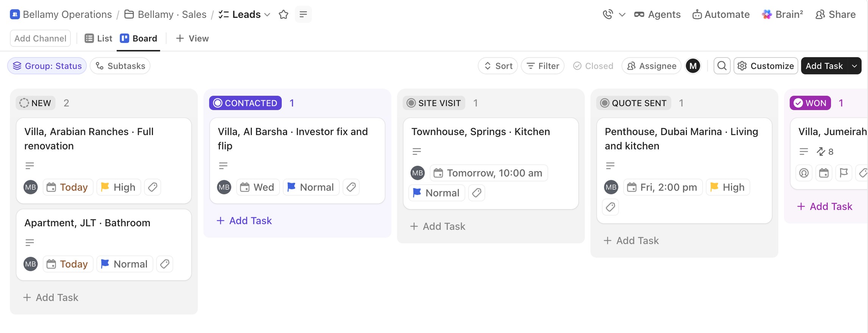Open tags icon on Apartment, JLT card
The image size is (868, 333).
pyautogui.click(x=165, y=264)
